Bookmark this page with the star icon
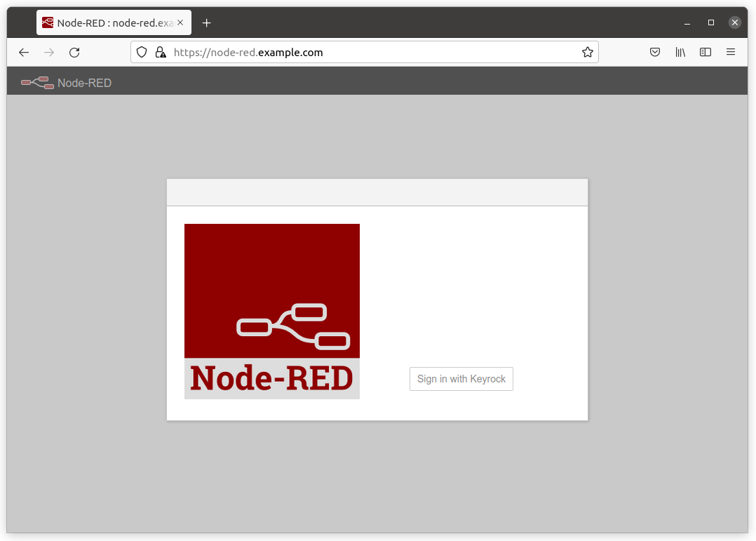 [x=587, y=52]
